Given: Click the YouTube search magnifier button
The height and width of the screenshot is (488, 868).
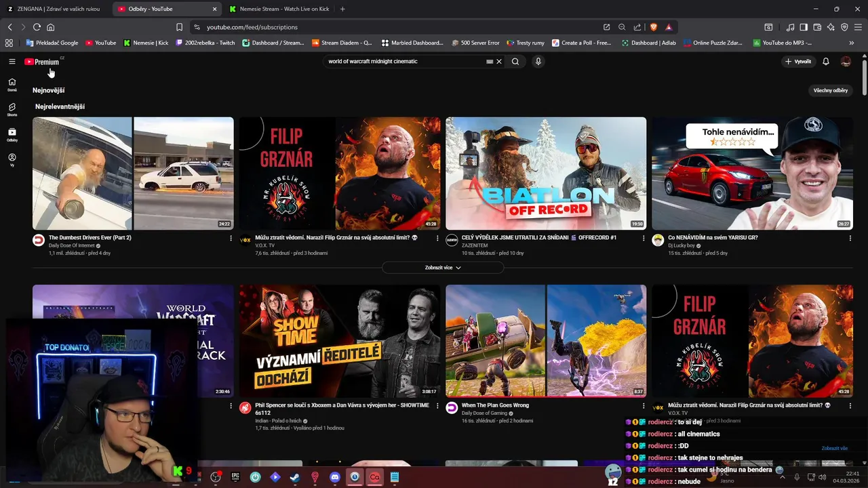Looking at the screenshot, I should coord(515,62).
